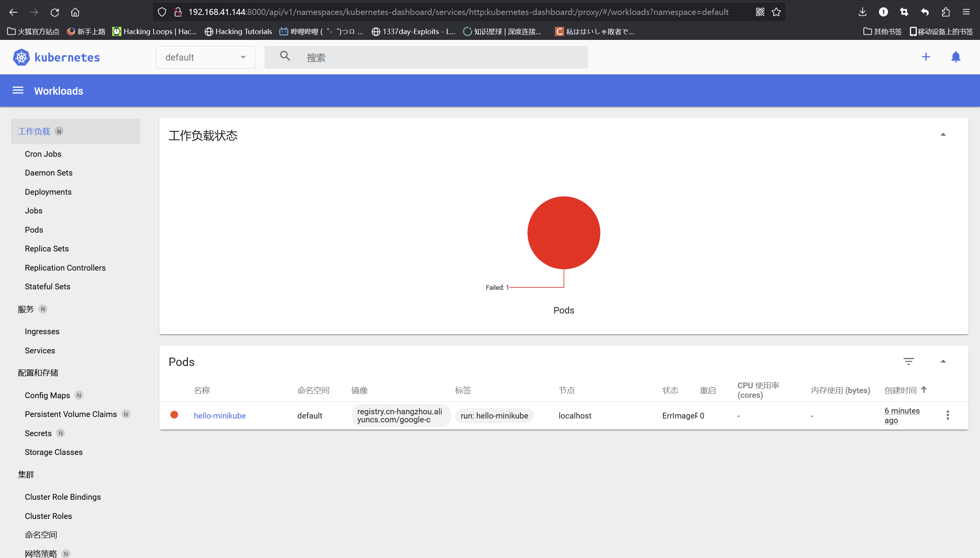Click the filter icon in Pods card

(908, 361)
